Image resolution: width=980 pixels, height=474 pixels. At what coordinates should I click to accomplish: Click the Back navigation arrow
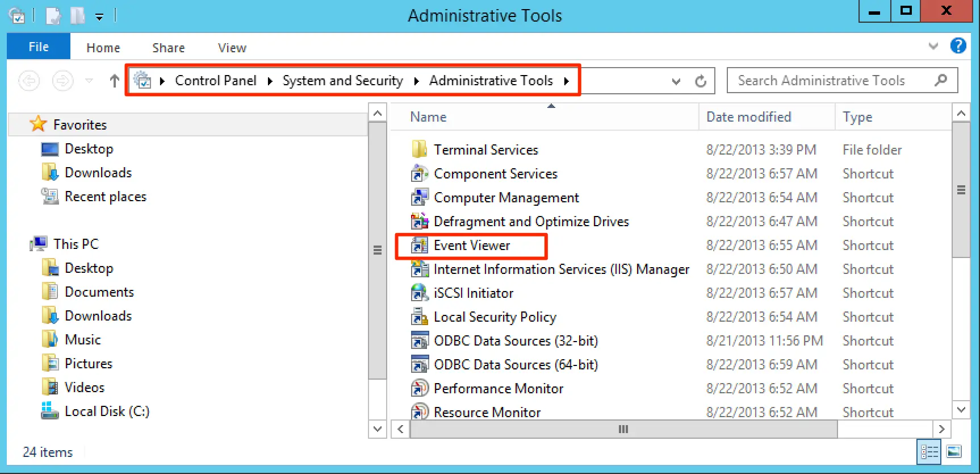click(29, 81)
